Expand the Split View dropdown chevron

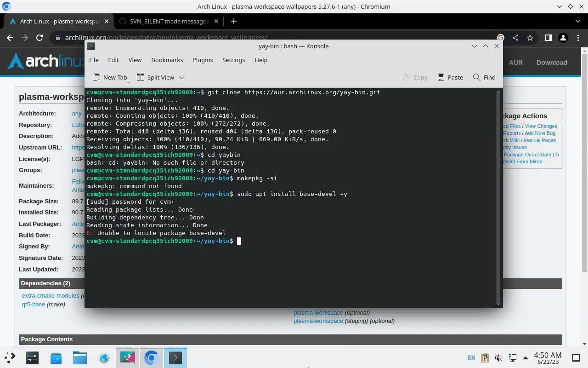tap(182, 77)
